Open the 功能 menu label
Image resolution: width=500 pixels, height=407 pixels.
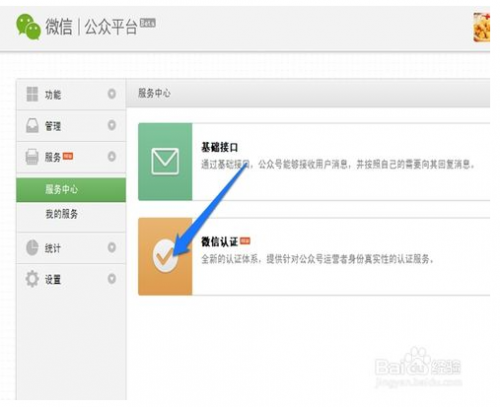[53, 95]
